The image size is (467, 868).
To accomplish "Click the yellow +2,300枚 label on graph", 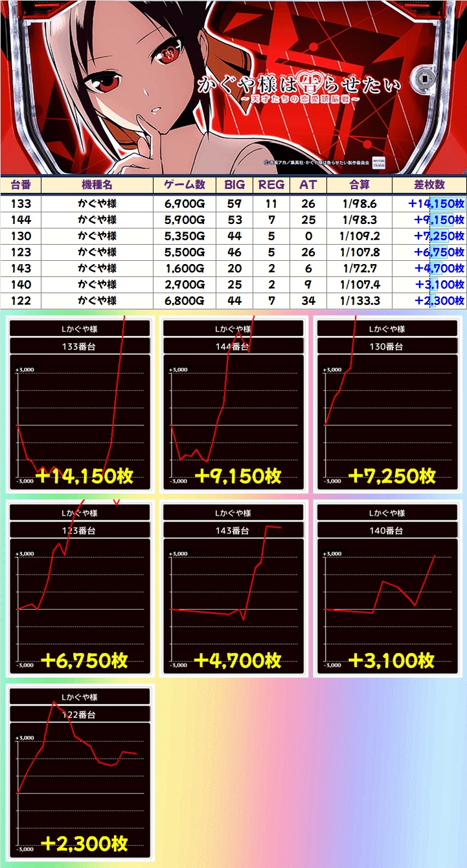I will (x=84, y=843).
